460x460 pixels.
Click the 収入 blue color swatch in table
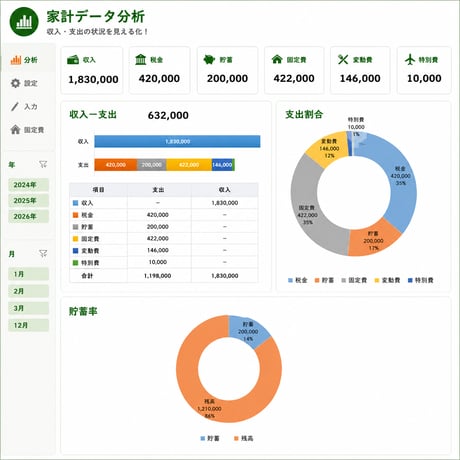(x=75, y=203)
